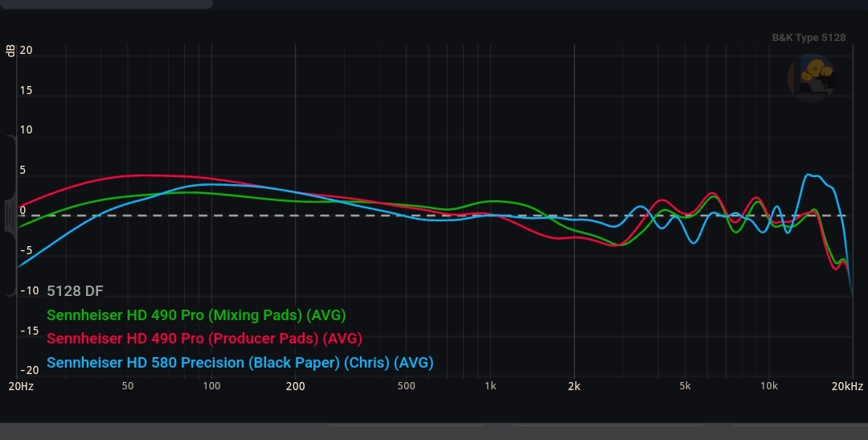This screenshot has width=868, height=440.
Task: Select Sennheiser HD 490 Pro Mixing Pads legend
Action: click(x=196, y=315)
